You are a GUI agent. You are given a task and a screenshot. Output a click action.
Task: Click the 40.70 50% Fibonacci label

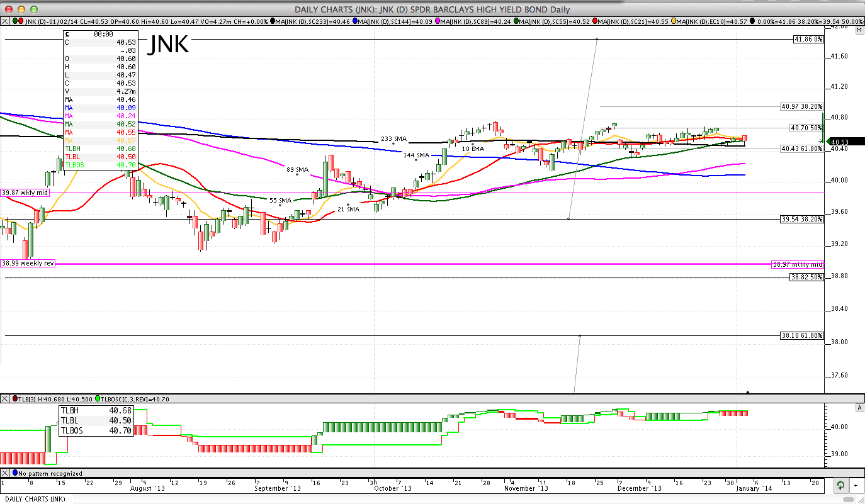[807, 128]
